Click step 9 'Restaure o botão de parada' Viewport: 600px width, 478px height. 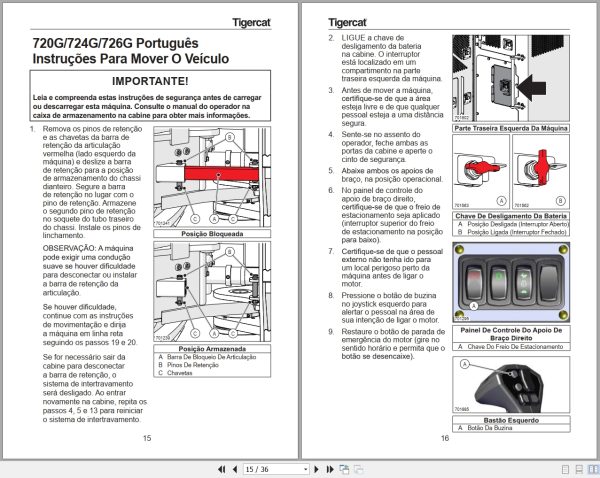pyautogui.click(x=393, y=344)
